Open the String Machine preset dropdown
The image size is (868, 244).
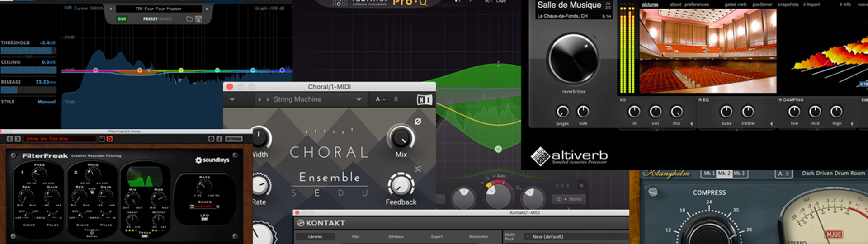click(x=359, y=99)
